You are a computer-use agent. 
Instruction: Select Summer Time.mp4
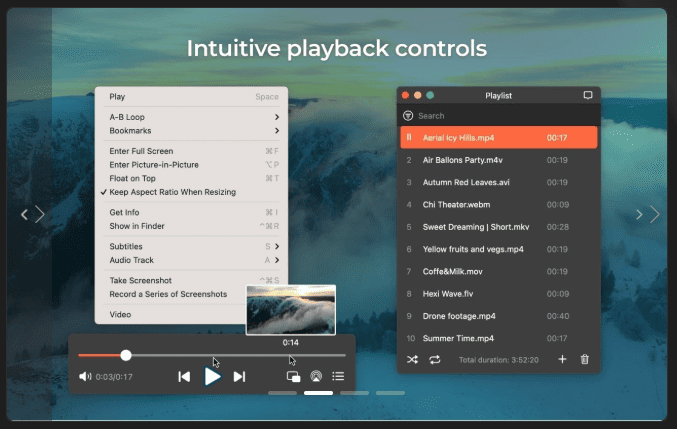499,338
